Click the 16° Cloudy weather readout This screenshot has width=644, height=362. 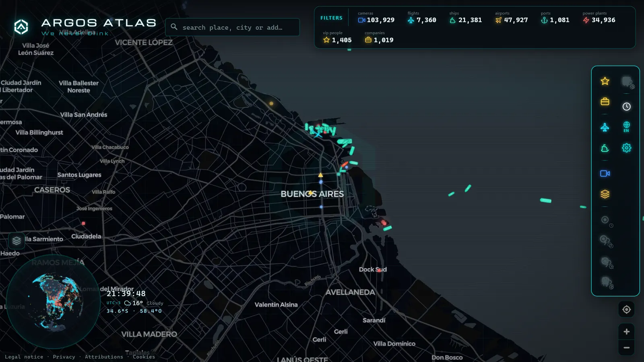(x=144, y=303)
